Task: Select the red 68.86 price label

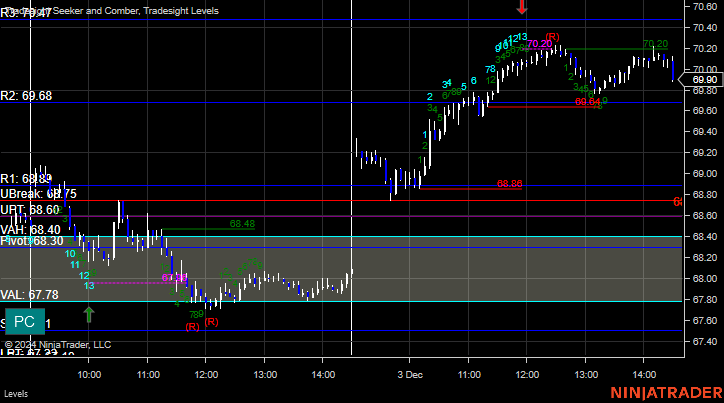Action: 509,184
